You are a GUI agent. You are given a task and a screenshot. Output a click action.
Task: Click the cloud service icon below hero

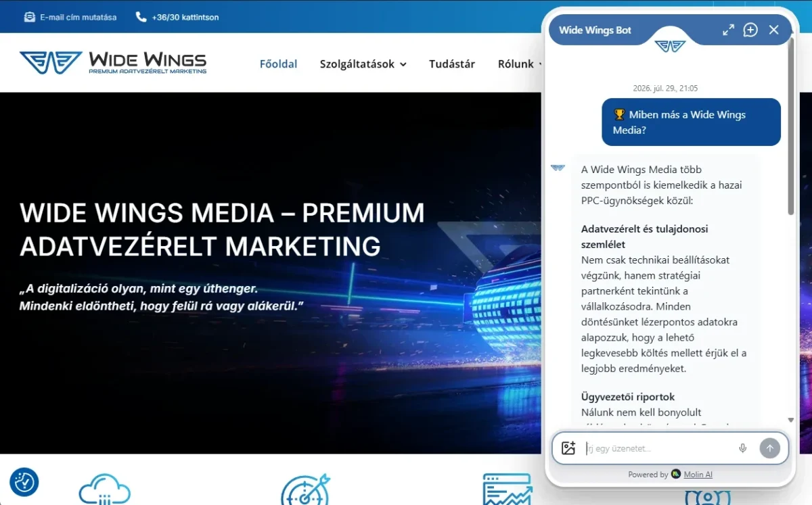[104, 489]
